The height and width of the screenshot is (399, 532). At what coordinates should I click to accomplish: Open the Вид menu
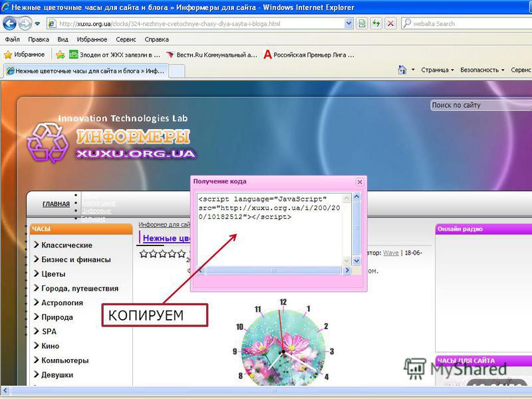tap(63, 39)
